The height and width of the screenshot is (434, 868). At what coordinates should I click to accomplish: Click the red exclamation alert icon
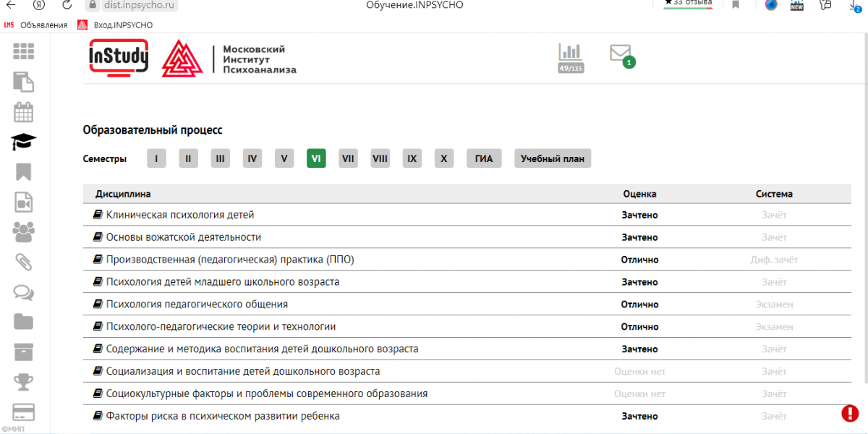tap(850, 413)
